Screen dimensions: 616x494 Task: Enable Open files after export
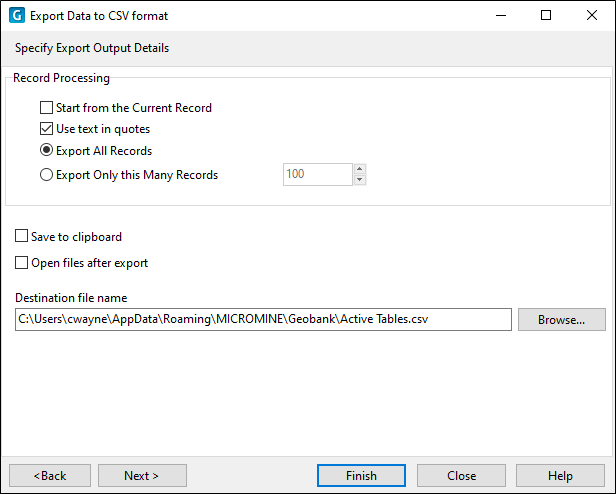point(21,262)
